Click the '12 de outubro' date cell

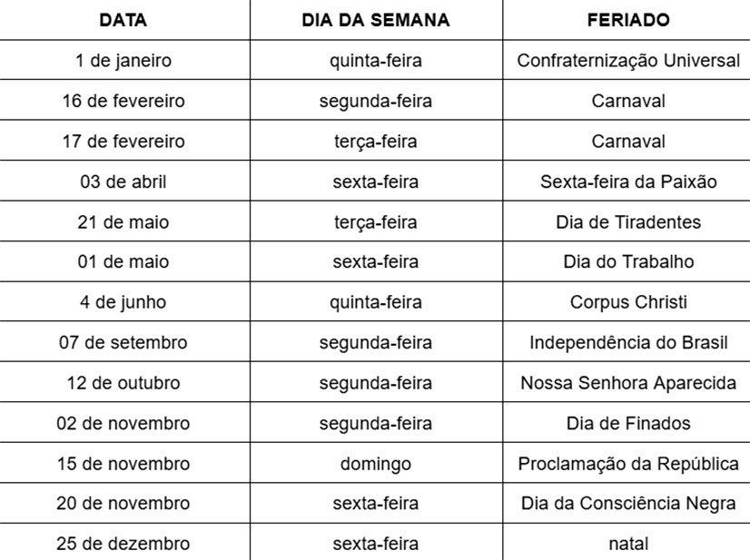click(x=123, y=383)
